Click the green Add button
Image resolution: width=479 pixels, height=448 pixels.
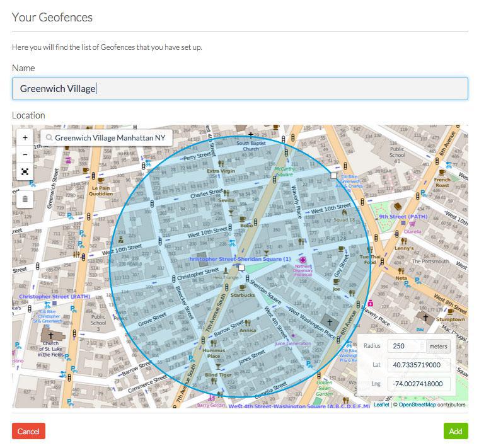455,431
